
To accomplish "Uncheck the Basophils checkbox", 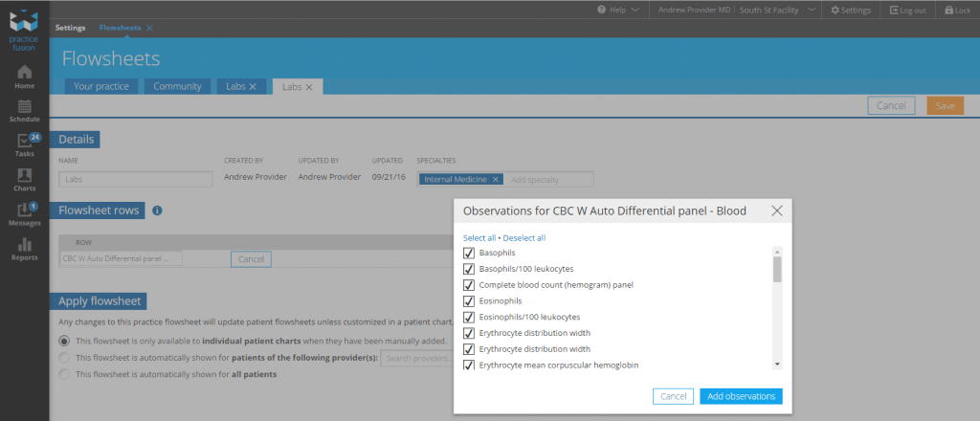I will [x=469, y=253].
